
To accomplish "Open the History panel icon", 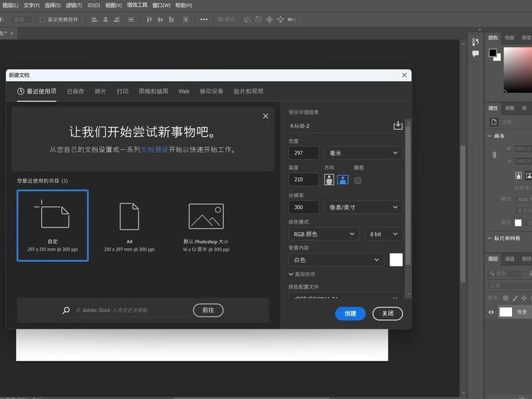I will pos(475,42).
